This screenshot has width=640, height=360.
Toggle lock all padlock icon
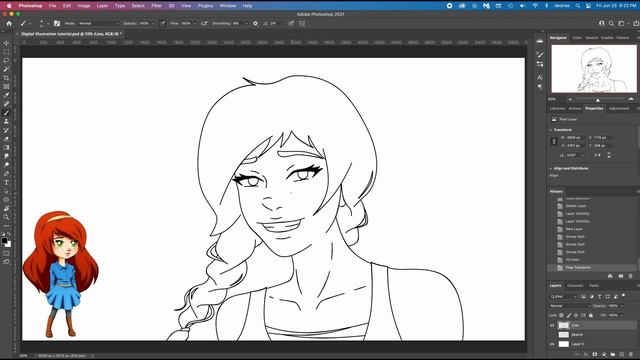coord(591,315)
